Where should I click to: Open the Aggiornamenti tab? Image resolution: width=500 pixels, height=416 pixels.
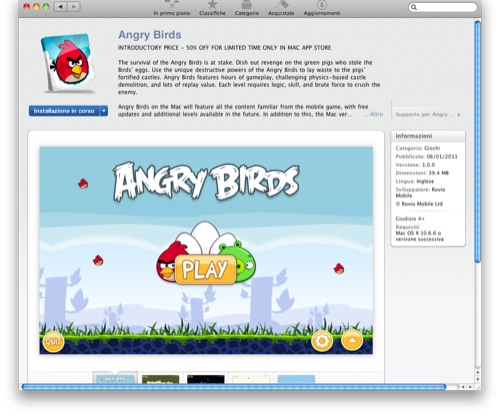pos(322,8)
